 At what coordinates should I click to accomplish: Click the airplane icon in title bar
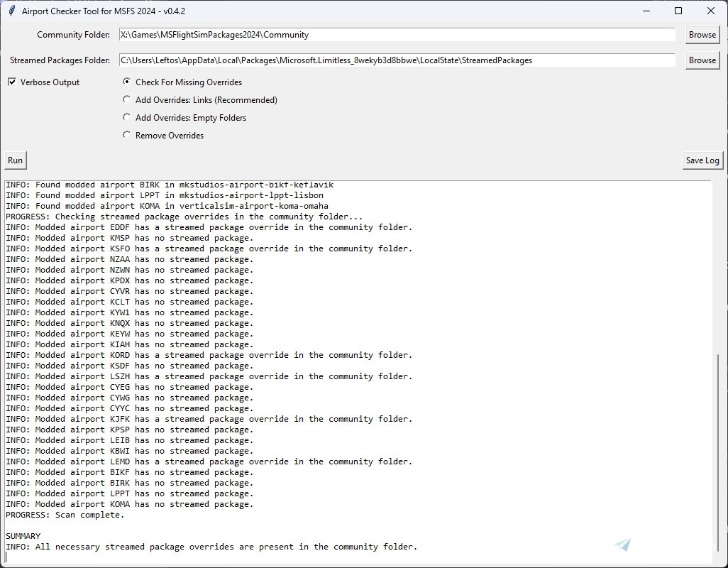tap(11, 11)
